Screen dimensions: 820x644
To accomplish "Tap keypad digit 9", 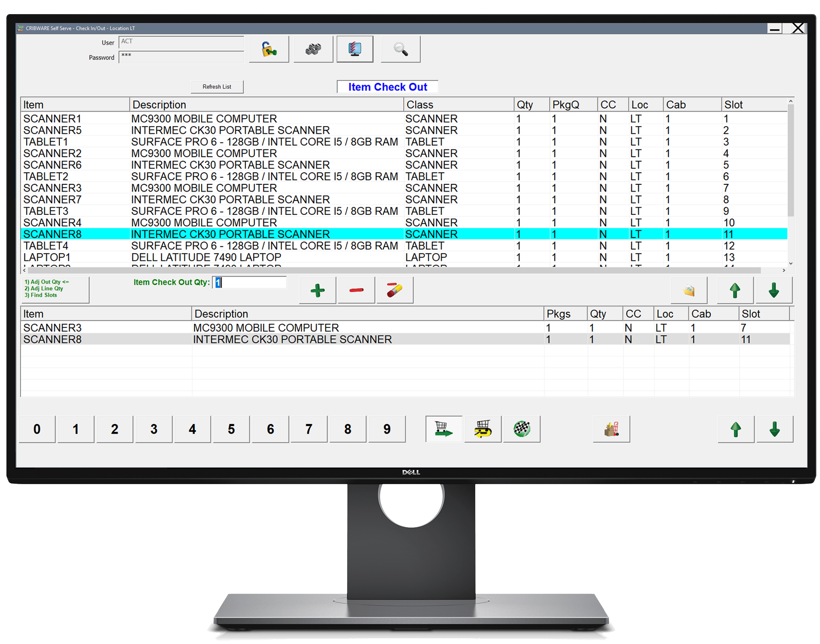I will [387, 429].
